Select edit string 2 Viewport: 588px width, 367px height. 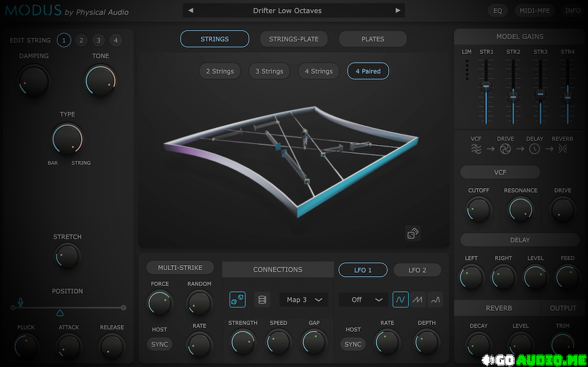pyautogui.click(x=81, y=40)
